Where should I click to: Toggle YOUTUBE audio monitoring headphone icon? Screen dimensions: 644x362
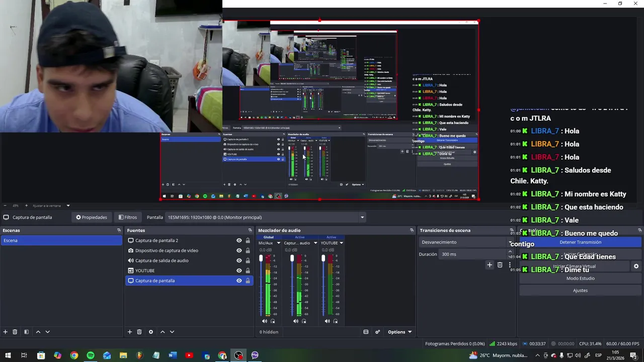(x=335, y=321)
